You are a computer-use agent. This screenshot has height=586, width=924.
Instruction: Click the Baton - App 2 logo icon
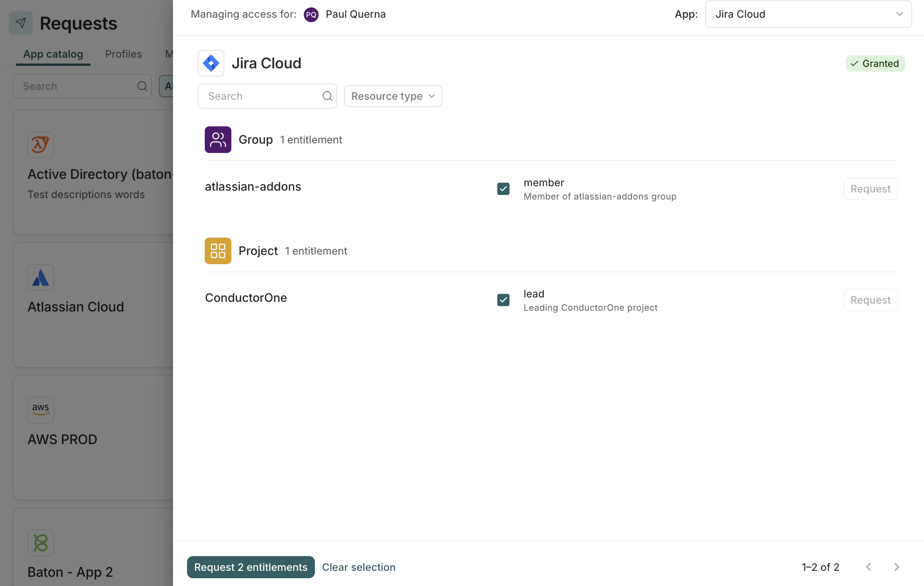pyautogui.click(x=41, y=543)
